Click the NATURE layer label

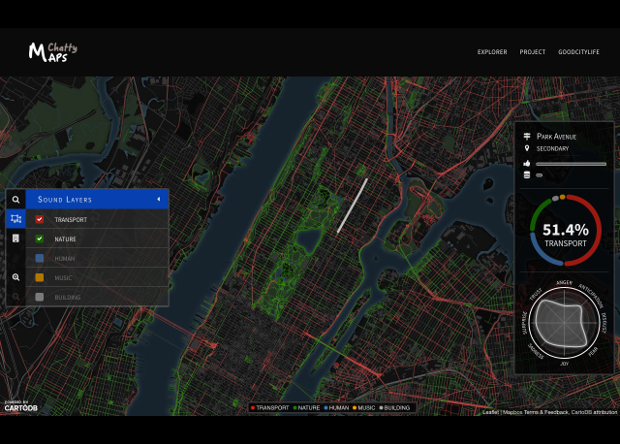point(65,239)
